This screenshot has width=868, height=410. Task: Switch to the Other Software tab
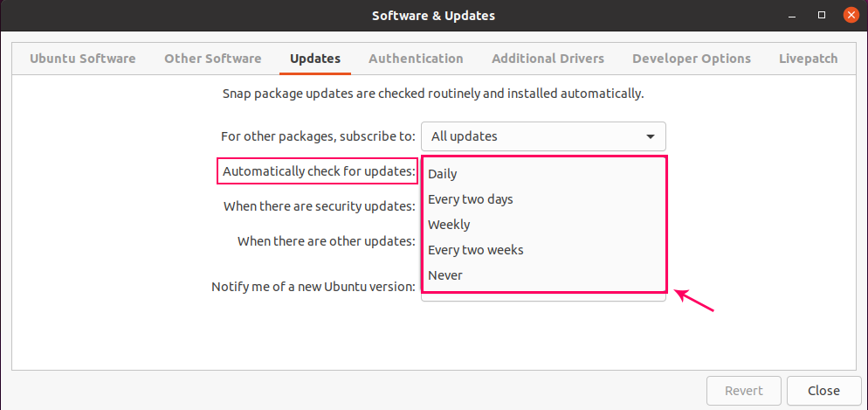click(213, 59)
